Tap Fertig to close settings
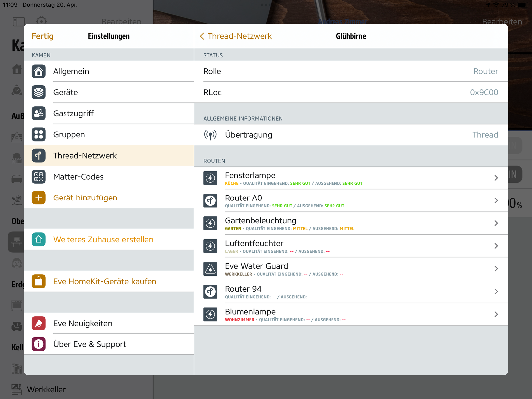Image resolution: width=532 pixels, height=399 pixels. (x=43, y=36)
